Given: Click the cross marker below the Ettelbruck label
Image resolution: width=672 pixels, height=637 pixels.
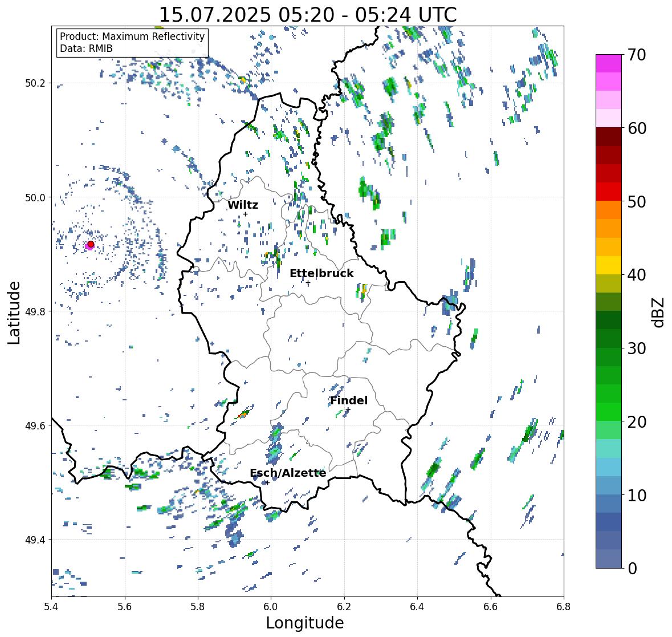Looking at the screenshot, I should pos(308,282).
